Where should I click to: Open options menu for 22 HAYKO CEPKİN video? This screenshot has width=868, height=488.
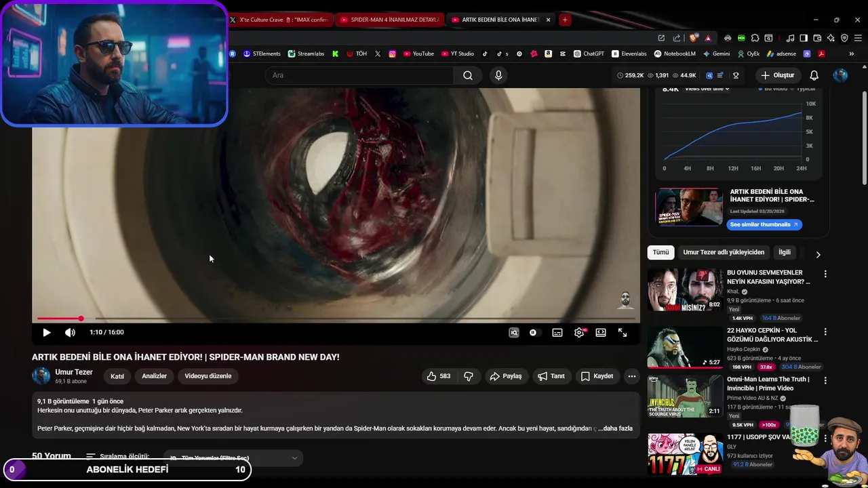point(825,332)
